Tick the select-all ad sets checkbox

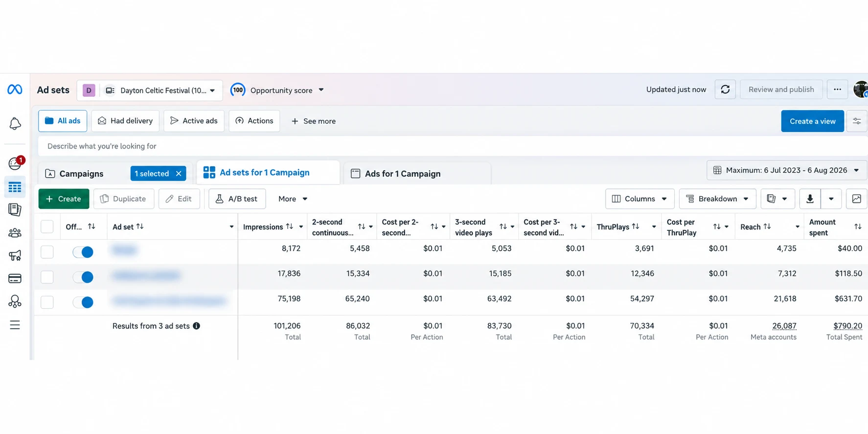click(x=47, y=227)
